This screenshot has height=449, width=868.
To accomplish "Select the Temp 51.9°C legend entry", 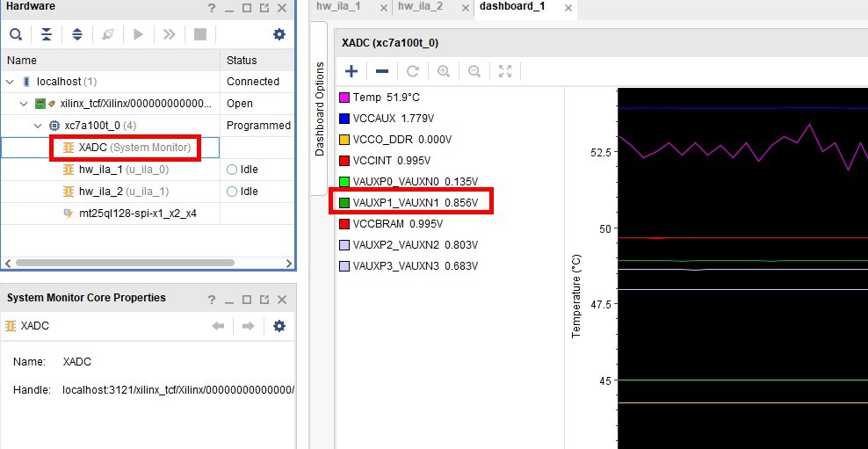I will 387,98.
